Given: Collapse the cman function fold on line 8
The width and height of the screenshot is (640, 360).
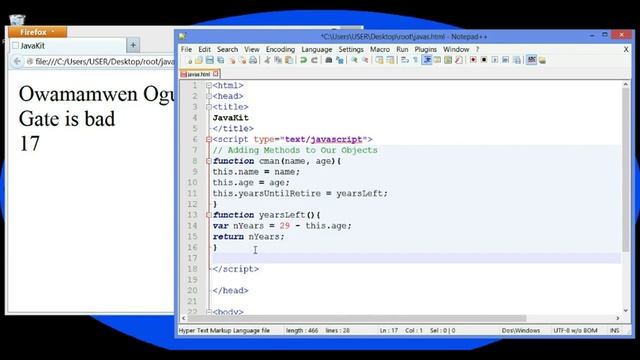Looking at the screenshot, I should 209,161.
